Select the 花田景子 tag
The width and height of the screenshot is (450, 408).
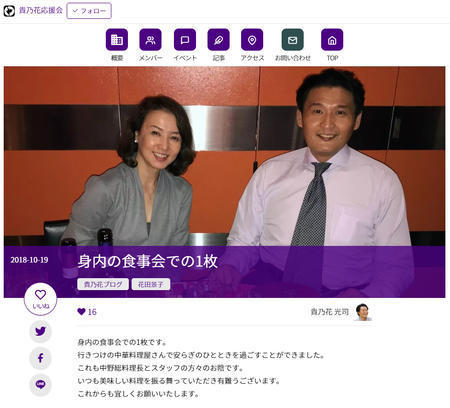[151, 284]
